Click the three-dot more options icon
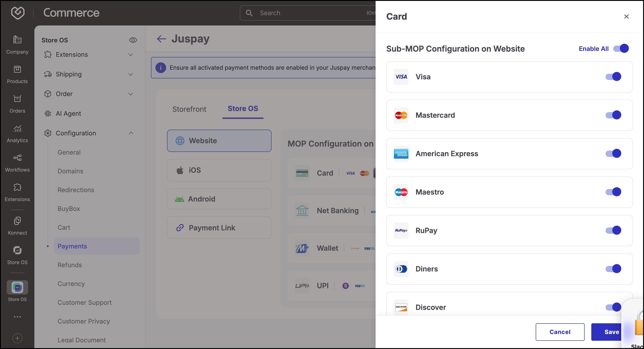 click(x=17, y=317)
